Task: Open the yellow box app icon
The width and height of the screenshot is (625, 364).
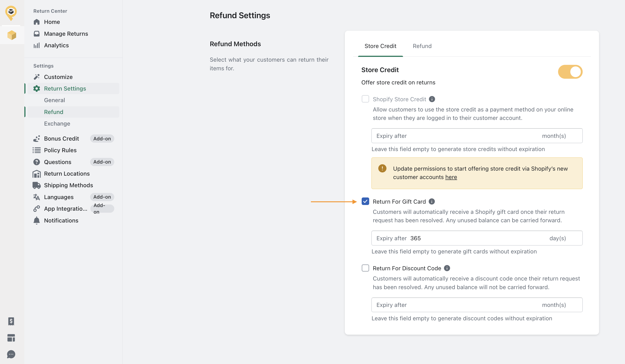Action: click(x=12, y=35)
